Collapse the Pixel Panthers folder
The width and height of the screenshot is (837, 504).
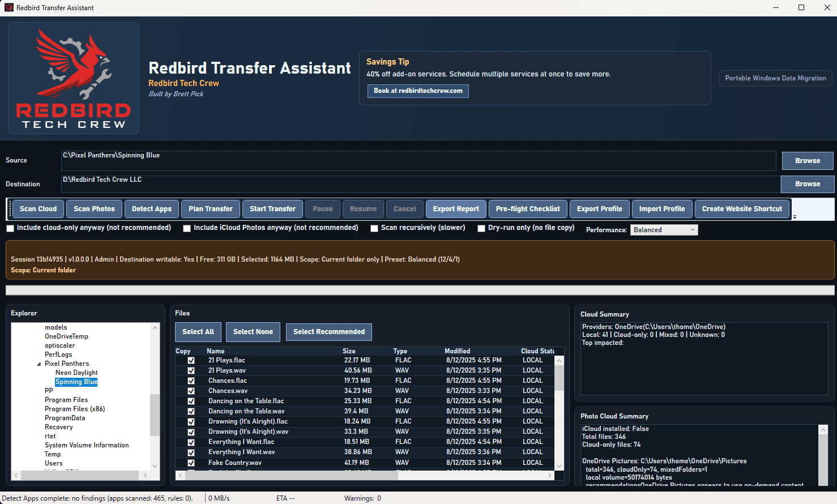click(39, 364)
